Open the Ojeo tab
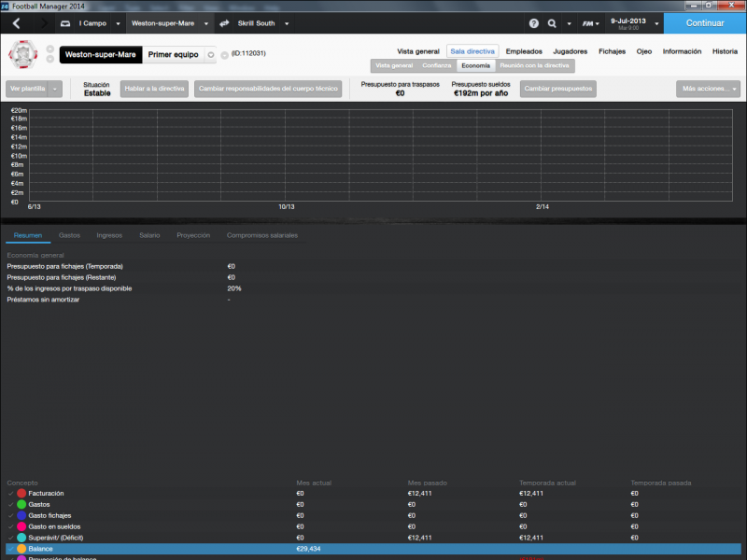Viewport: 747px width, 560px height. [x=644, y=51]
